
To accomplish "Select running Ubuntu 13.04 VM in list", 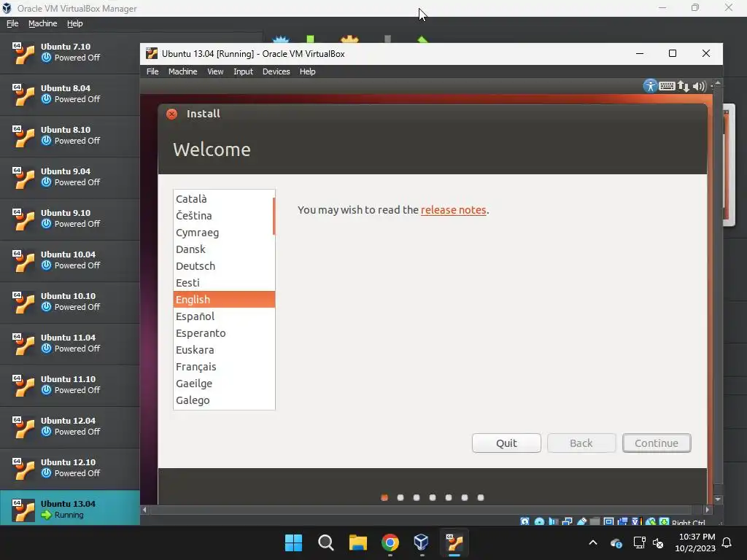I will [x=69, y=509].
